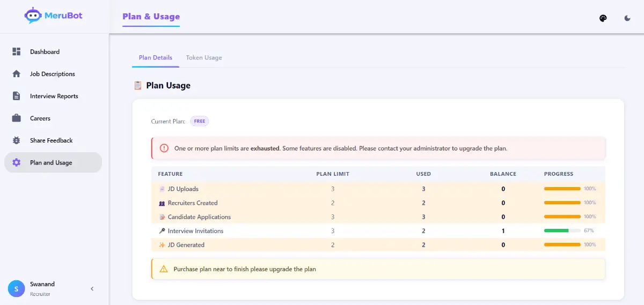The image size is (644, 305).
Task: Select Plan and Usage sidebar item
Action: coord(53,162)
